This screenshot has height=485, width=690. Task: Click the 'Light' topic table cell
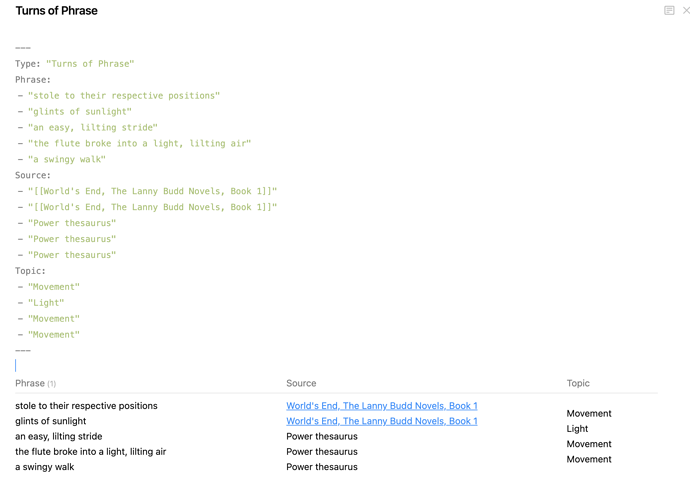coord(577,429)
